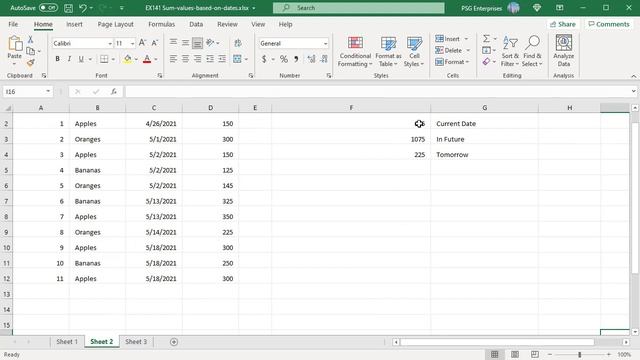
Task: Apply Percent Style format
Action: pos(284,59)
